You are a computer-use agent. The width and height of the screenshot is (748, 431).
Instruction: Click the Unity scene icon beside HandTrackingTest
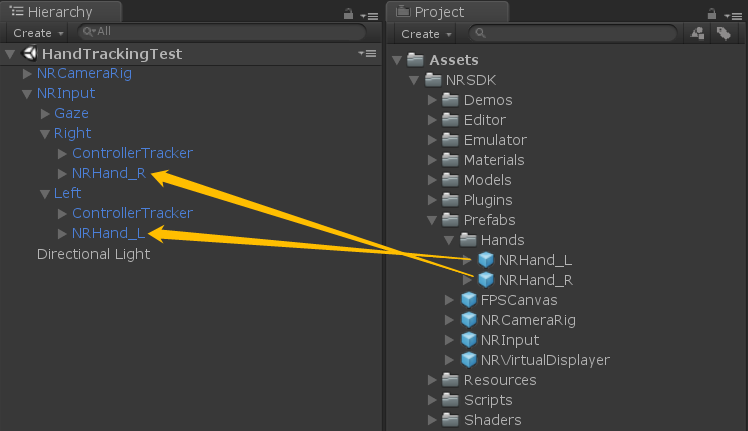click(30, 54)
